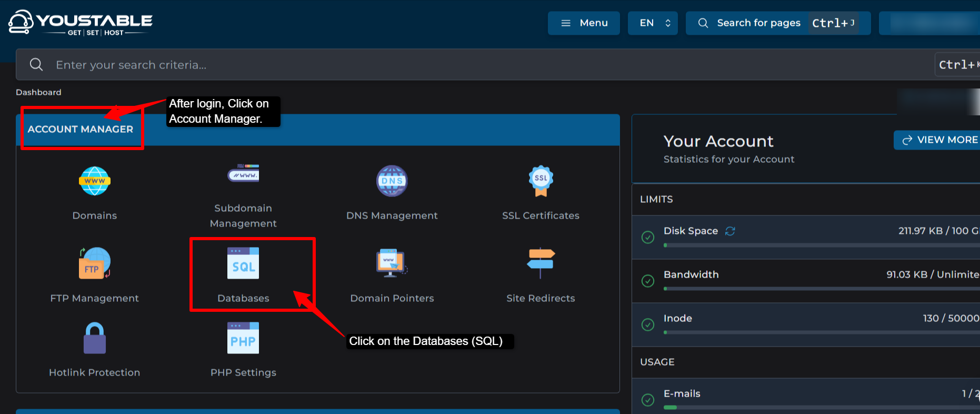Open the SQL Databases icon

click(243, 263)
